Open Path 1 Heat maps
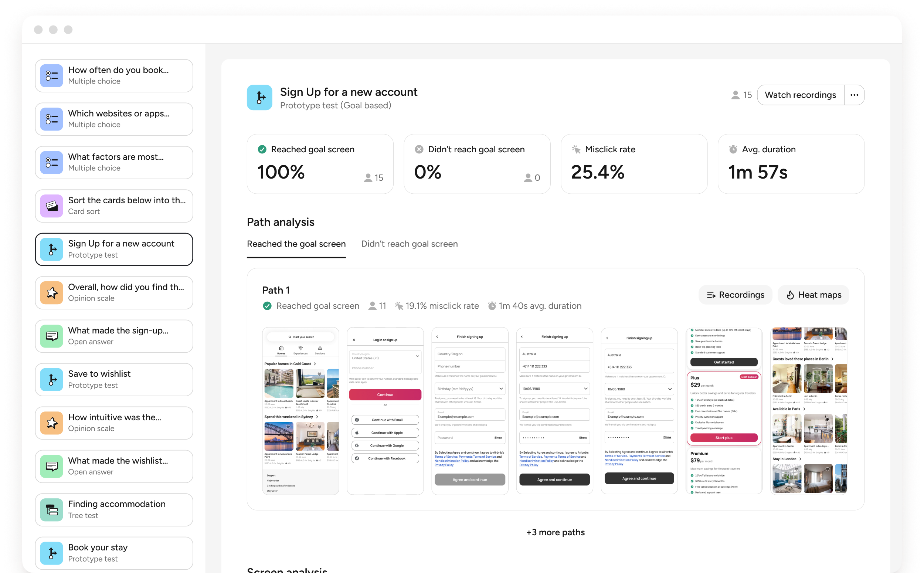 (813, 295)
